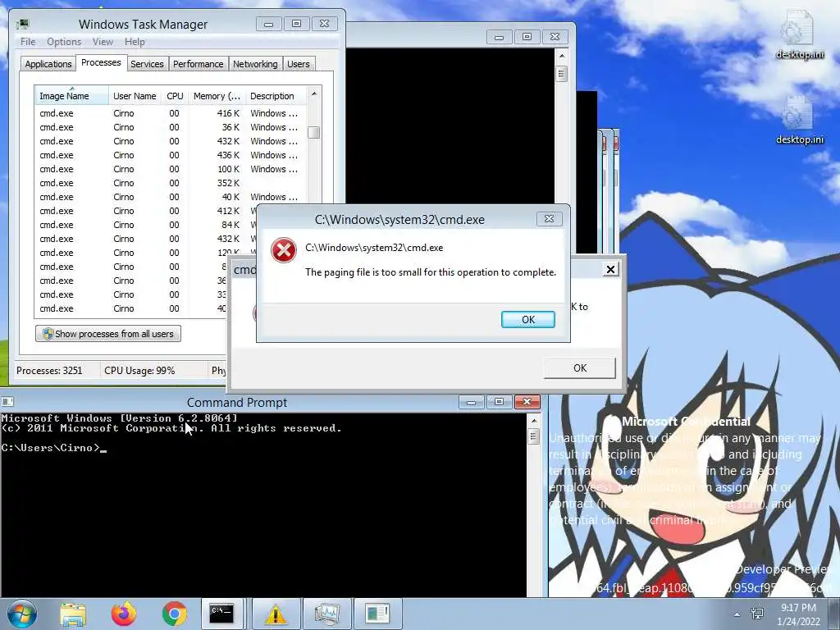Maximize the Command Prompt window
This screenshot has width=840, height=630.
point(500,402)
